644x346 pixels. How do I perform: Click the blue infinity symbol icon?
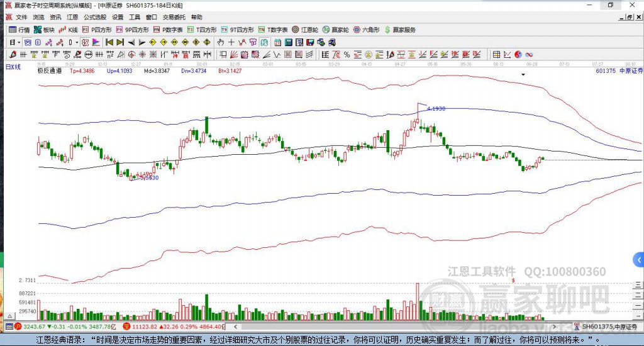530,55
